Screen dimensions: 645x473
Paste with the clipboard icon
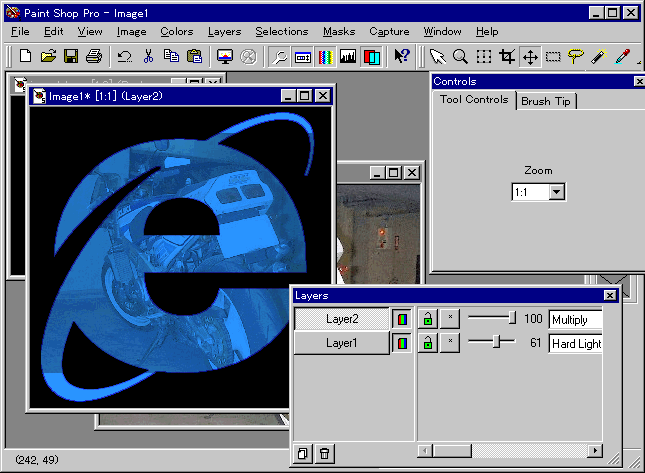(194, 56)
